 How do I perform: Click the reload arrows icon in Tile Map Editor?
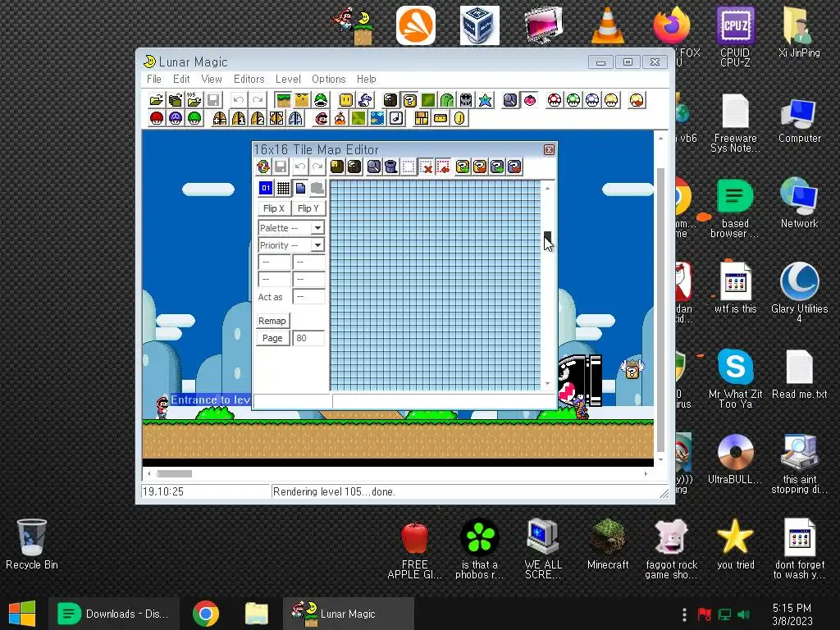[263, 167]
